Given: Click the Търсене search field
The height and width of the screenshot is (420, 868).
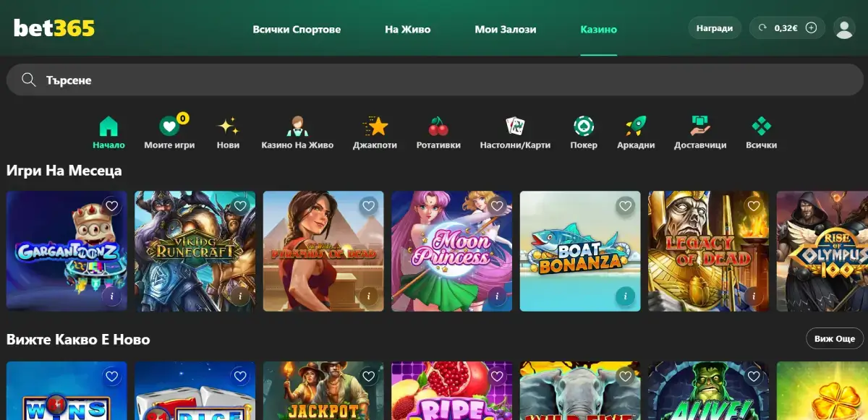Looking at the screenshot, I should click(434, 80).
